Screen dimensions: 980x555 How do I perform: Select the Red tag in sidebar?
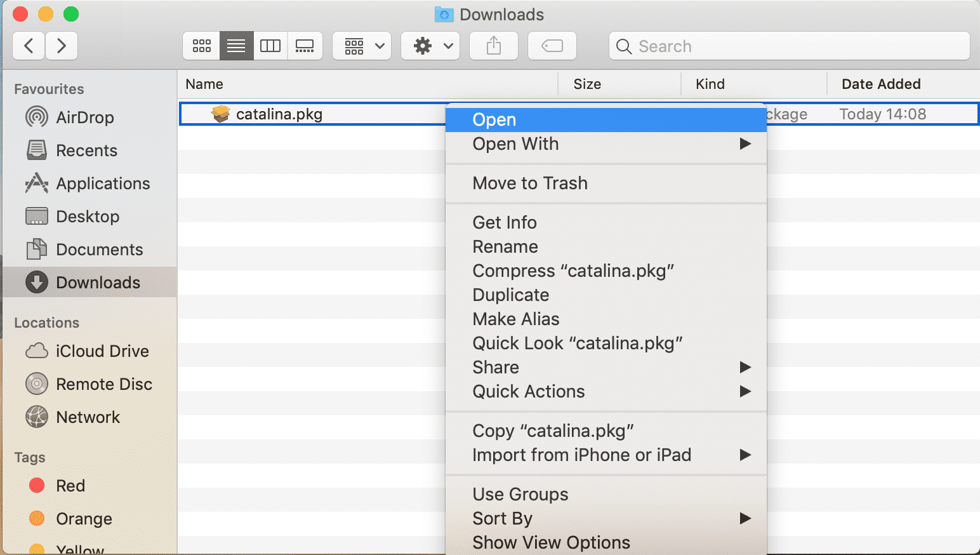(70, 486)
